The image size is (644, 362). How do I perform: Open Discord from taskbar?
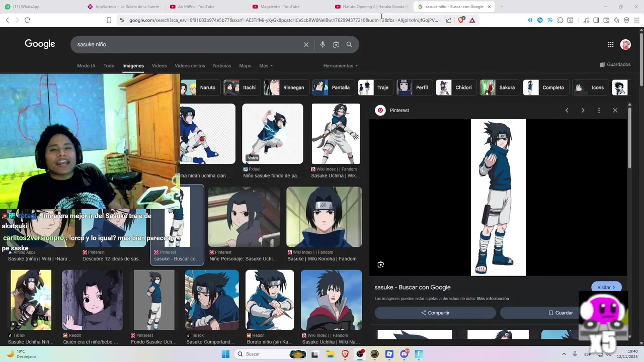tap(404, 354)
